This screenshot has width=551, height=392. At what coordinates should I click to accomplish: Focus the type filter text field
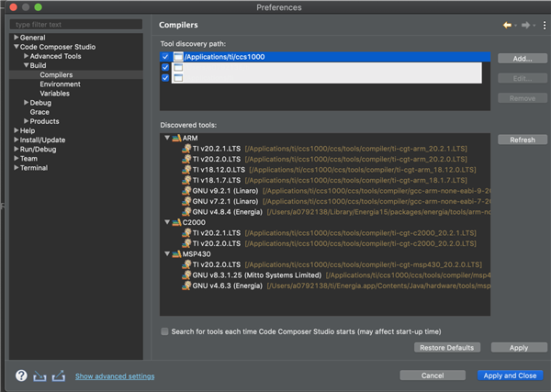tap(76, 24)
